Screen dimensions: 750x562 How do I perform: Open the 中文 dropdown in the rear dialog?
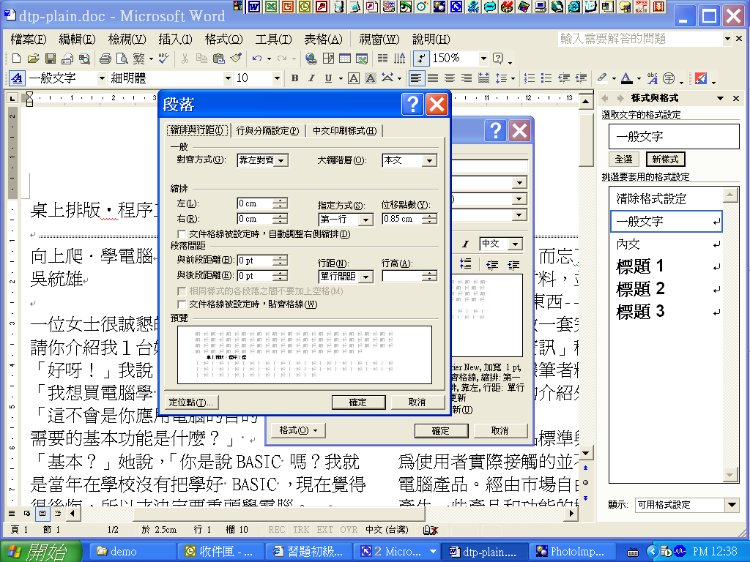tap(515, 244)
